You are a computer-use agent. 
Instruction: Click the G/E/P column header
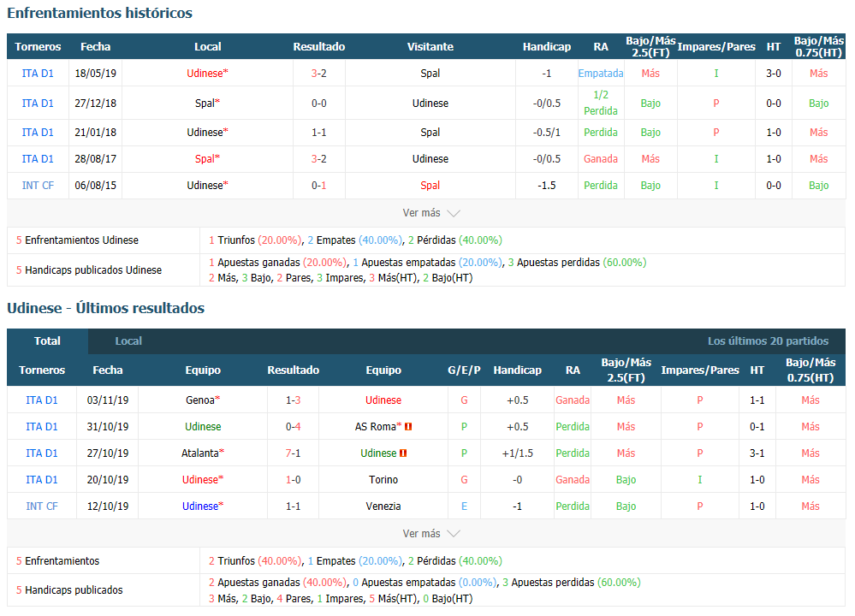click(464, 370)
